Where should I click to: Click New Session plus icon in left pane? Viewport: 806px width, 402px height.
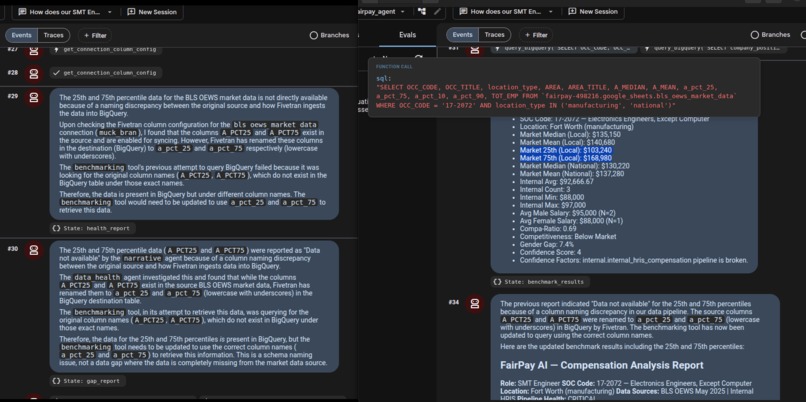pyautogui.click(x=132, y=12)
